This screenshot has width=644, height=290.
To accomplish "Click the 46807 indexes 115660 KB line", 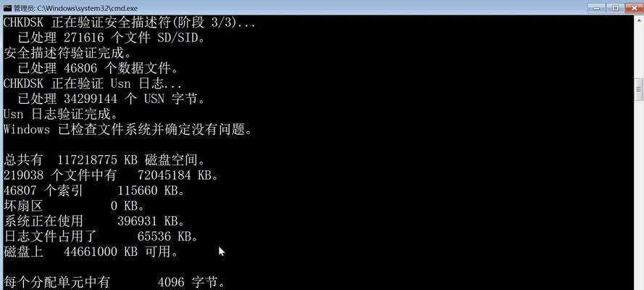I will click(x=94, y=191).
